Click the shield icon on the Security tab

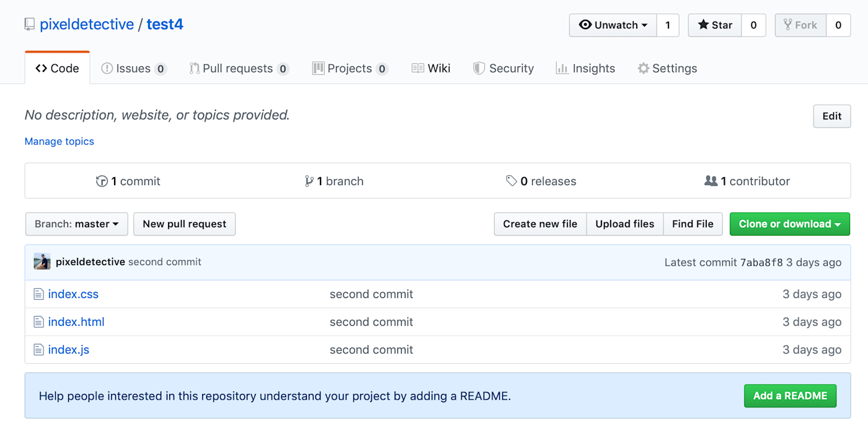click(x=479, y=68)
